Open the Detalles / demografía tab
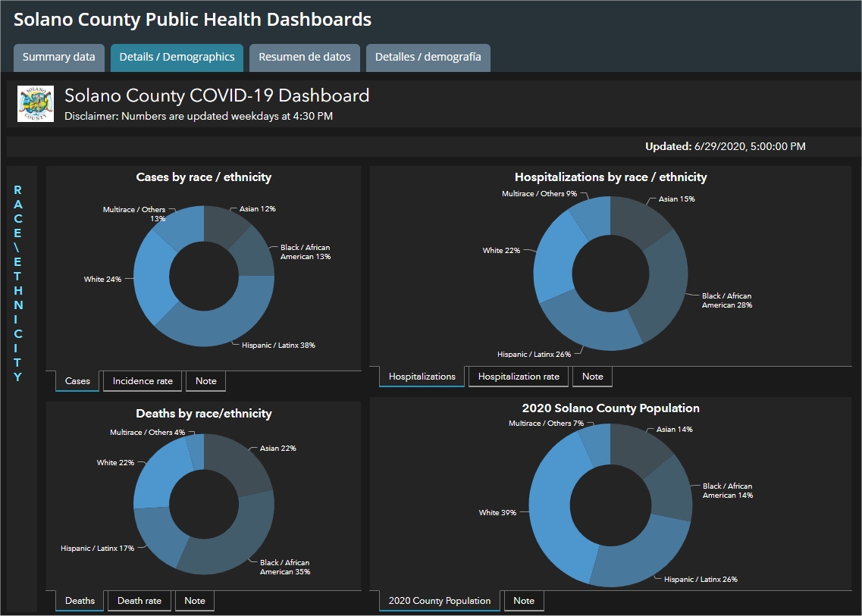The width and height of the screenshot is (862, 616). click(428, 58)
